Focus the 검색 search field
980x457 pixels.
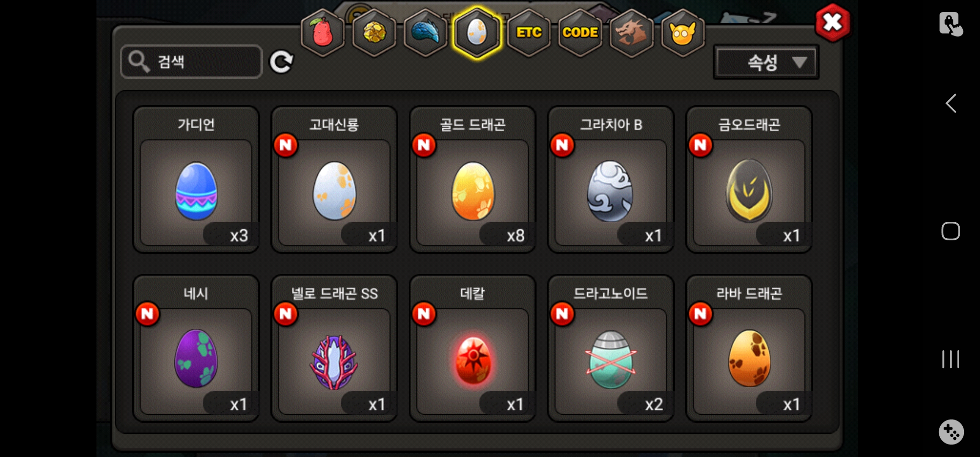(191, 62)
